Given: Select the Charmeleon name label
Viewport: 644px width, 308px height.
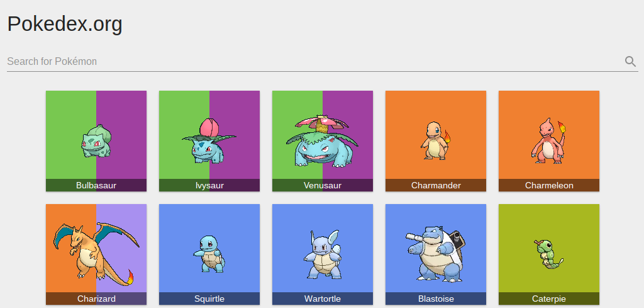Looking at the screenshot, I should pyautogui.click(x=548, y=185).
